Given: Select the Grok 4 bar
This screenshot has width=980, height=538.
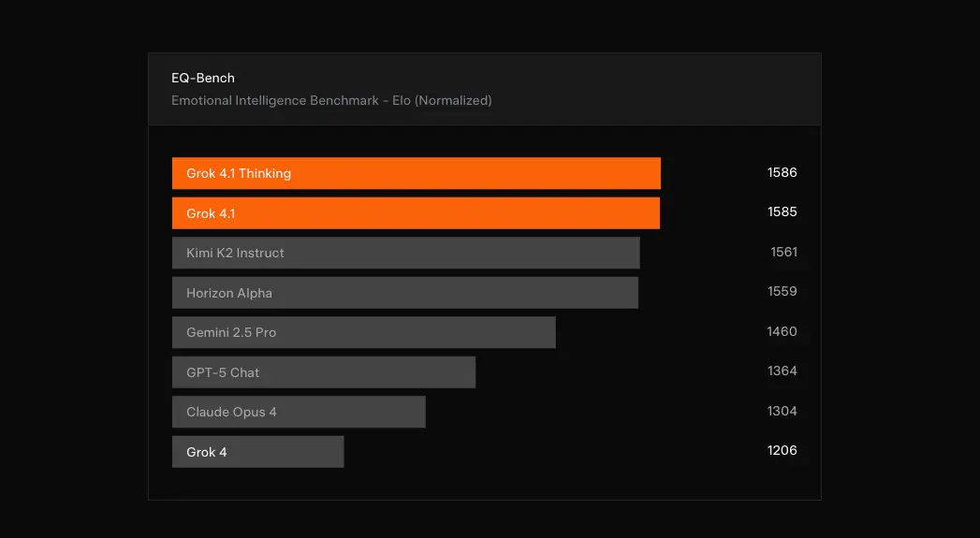Looking at the screenshot, I should point(258,452).
